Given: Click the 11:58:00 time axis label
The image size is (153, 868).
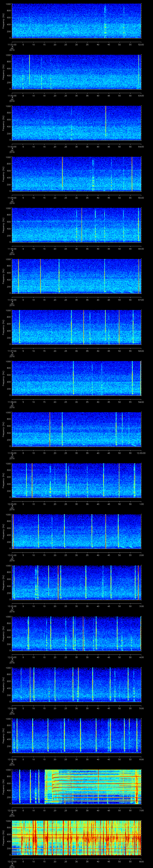Looking at the screenshot, I should point(12,402).
